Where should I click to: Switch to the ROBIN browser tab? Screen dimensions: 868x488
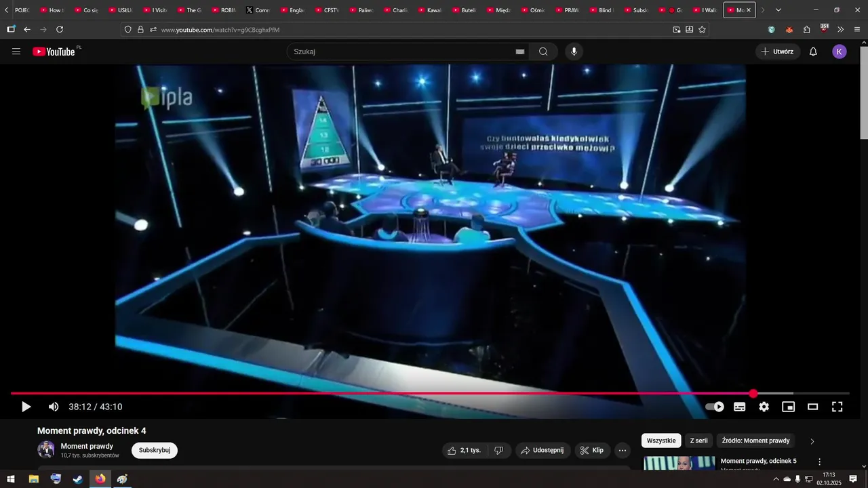point(224,10)
